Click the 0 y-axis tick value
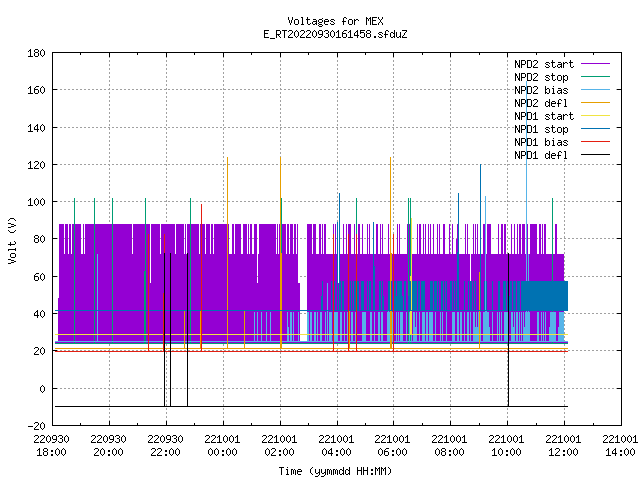 (42, 389)
